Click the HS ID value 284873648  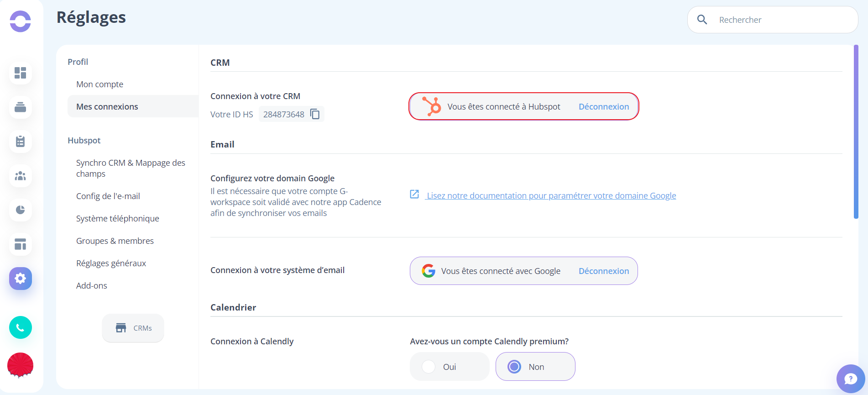283,114
